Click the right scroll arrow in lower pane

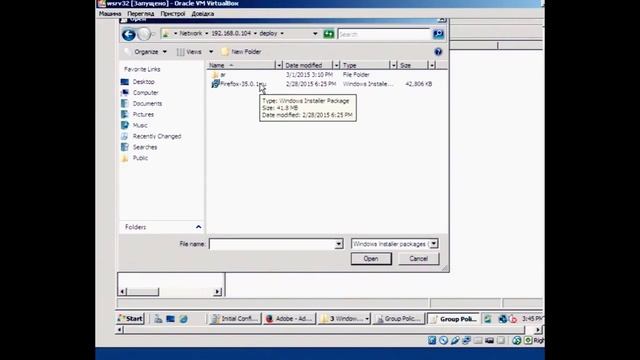point(218,291)
